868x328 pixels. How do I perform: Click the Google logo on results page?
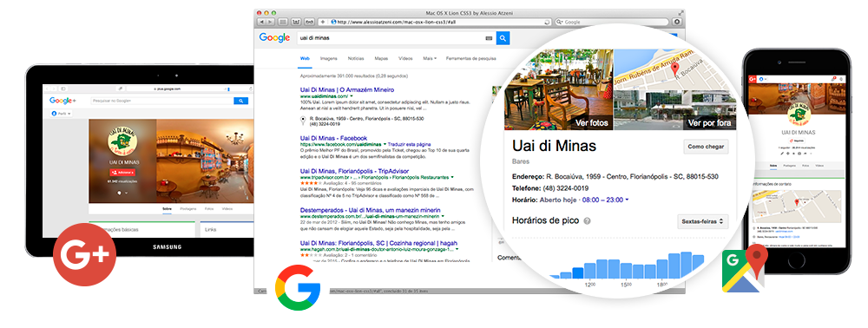(x=274, y=37)
